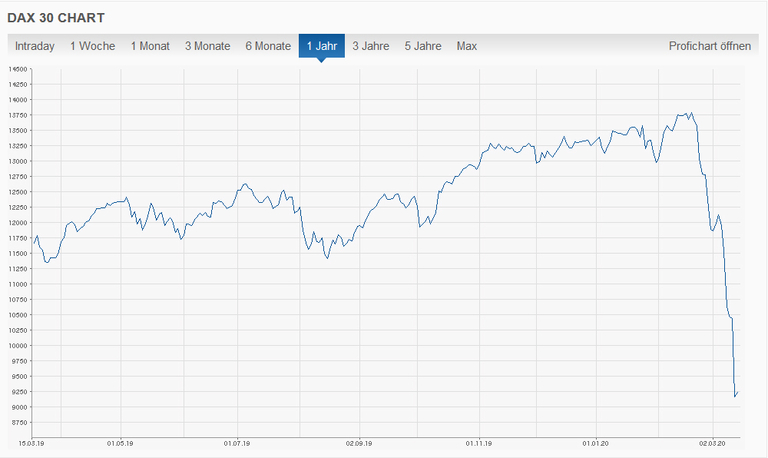Select the 5 Jahre tab
The width and height of the screenshot is (768, 458).
[x=423, y=46]
